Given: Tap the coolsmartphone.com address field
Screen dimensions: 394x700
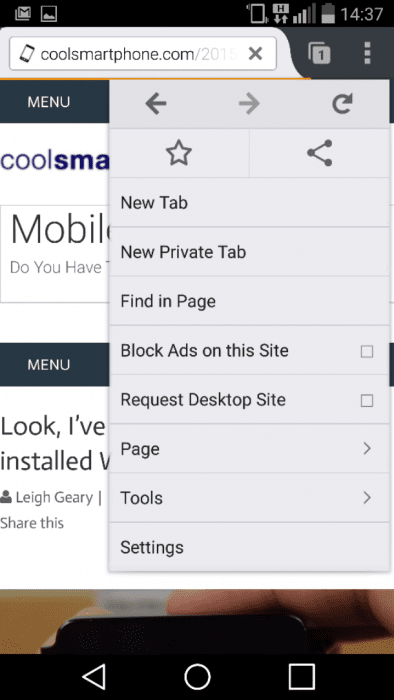Looking at the screenshot, I should point(143,54).
